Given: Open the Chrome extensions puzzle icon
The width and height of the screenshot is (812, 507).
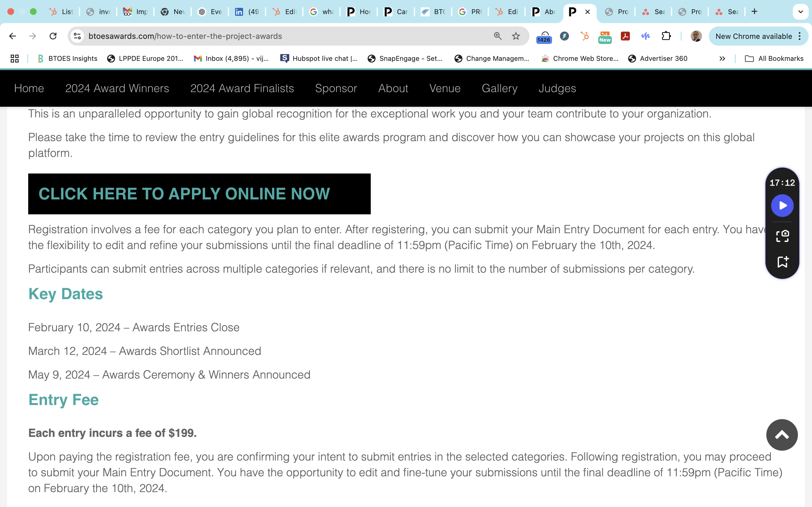Looking at the screenshot, I should pyautogui.click(x=666, y=36).
